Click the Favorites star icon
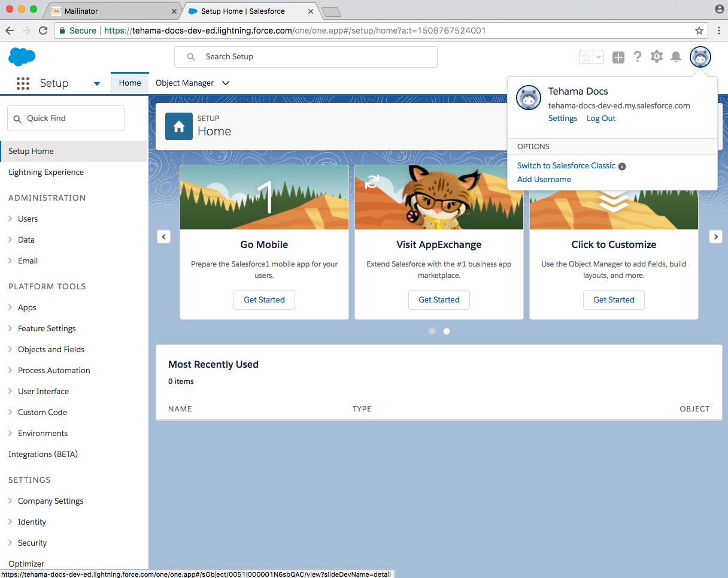The height and width of the screenshot is (578, 728). pyautogui.click(x=586, y=57)
